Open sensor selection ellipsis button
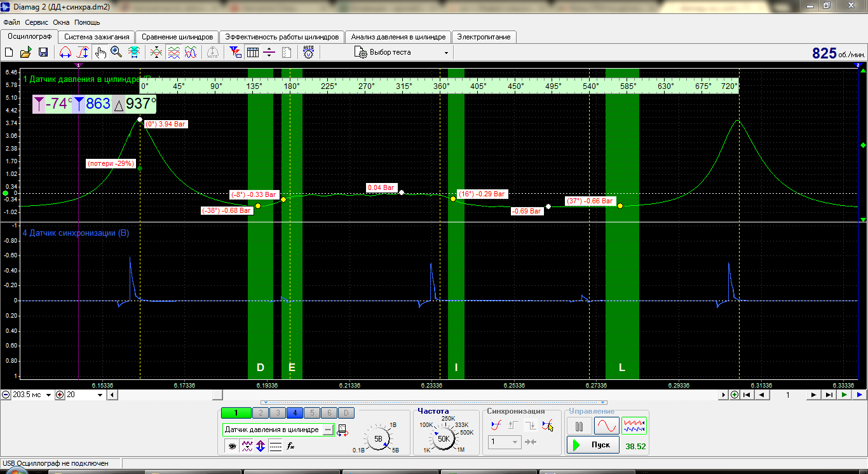 click(x=328, y=430)
